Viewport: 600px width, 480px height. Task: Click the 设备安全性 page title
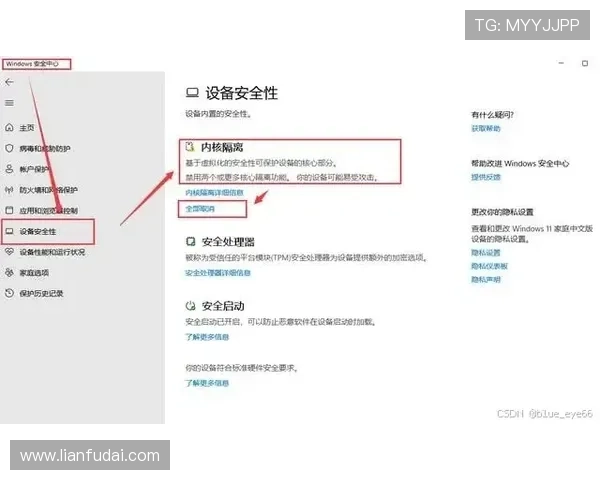242,93
